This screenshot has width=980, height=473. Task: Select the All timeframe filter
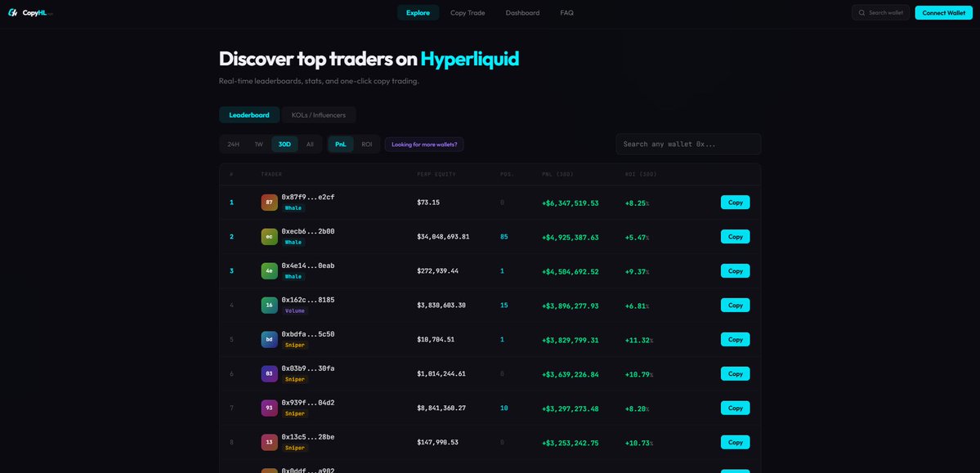coord(310,145)
